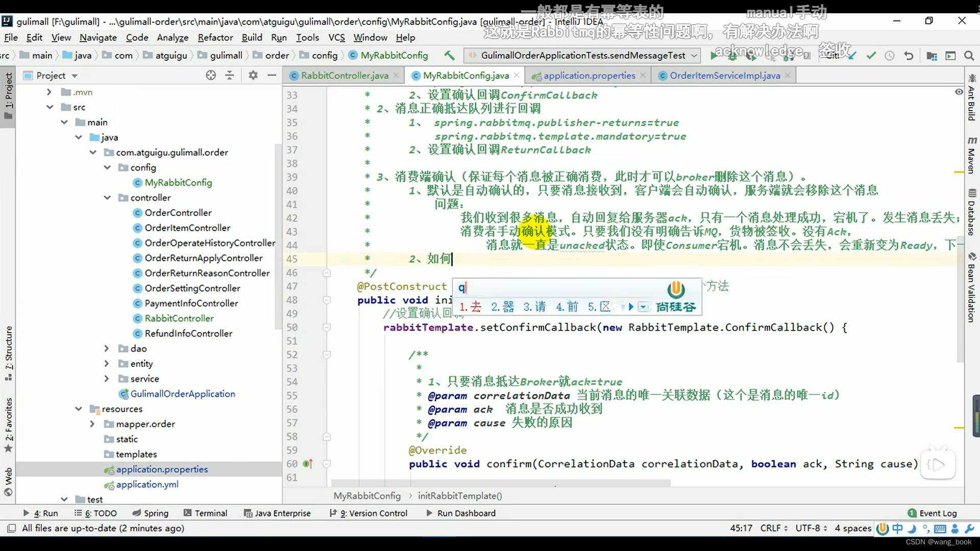Open the 9: Version Control tool window

click(369, 513)
